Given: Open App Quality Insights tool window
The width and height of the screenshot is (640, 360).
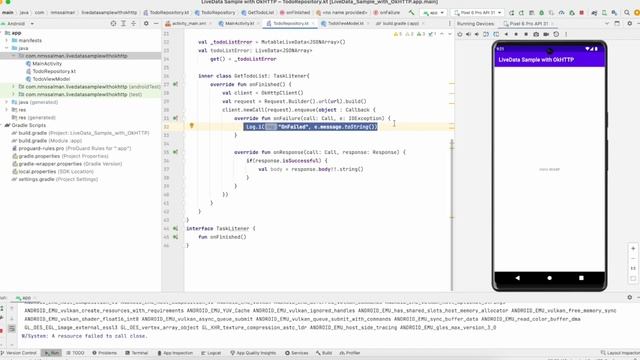Looking at the screenshot, I should click(253, 353).
